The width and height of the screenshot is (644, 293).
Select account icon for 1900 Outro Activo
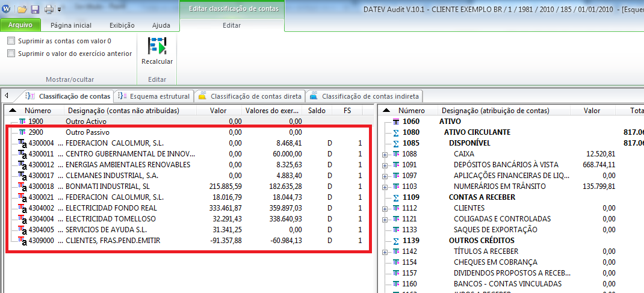[23, 122]
